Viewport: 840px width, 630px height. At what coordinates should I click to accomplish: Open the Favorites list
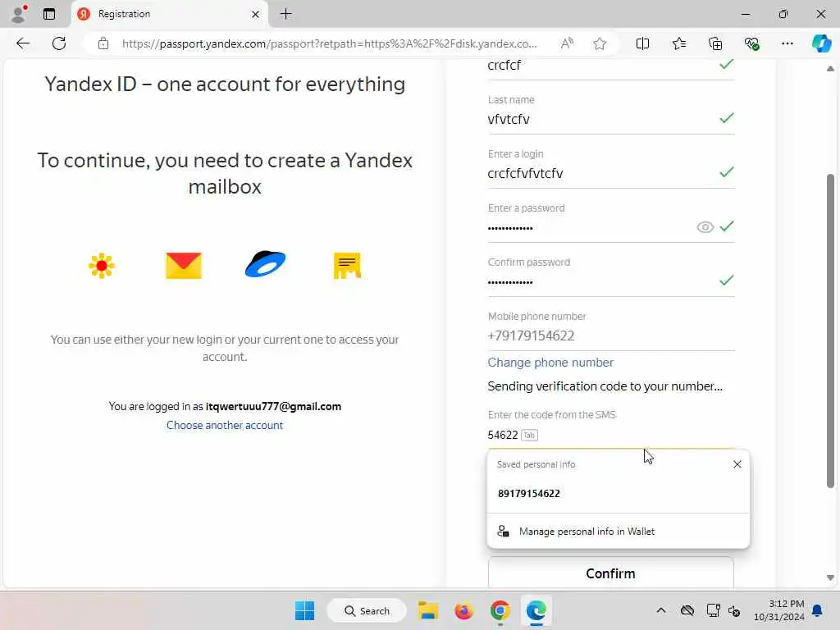[x=678, y=43]
